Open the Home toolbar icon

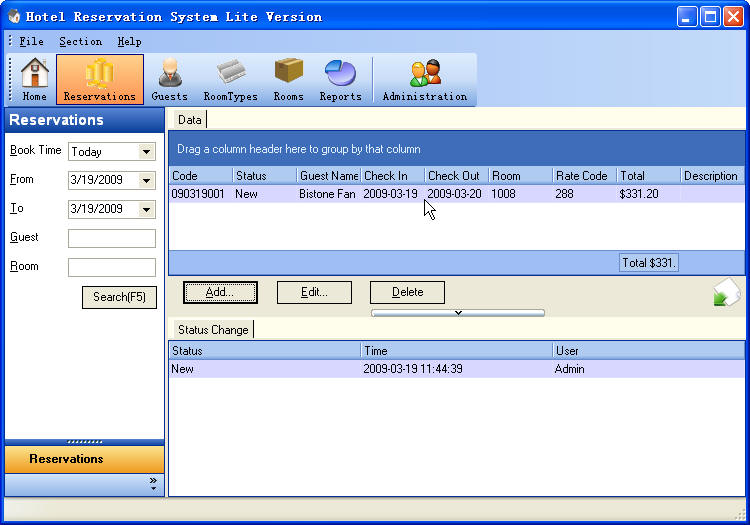click(35, 79)
